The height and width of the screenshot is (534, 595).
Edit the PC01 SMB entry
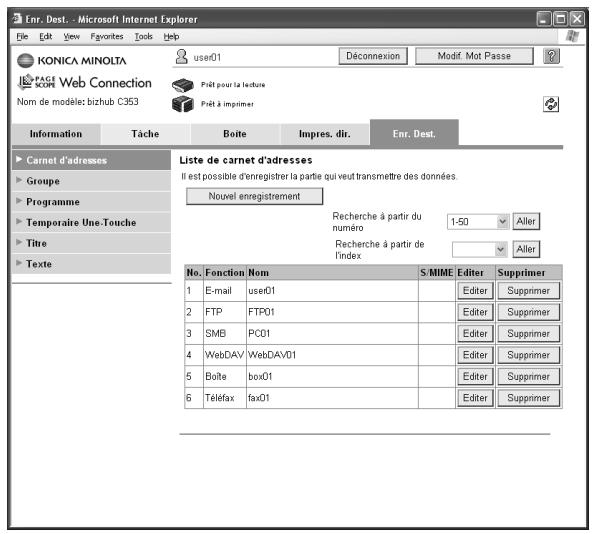coord(475,334)
